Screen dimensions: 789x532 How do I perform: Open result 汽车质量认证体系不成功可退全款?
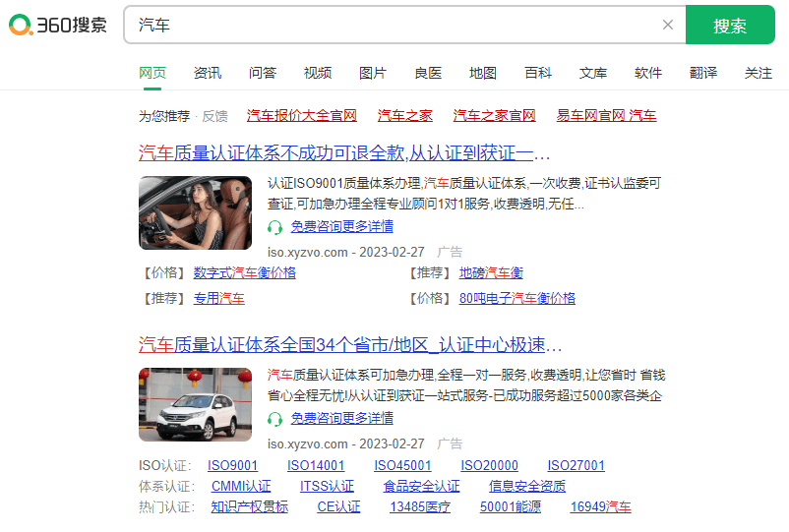344,152
